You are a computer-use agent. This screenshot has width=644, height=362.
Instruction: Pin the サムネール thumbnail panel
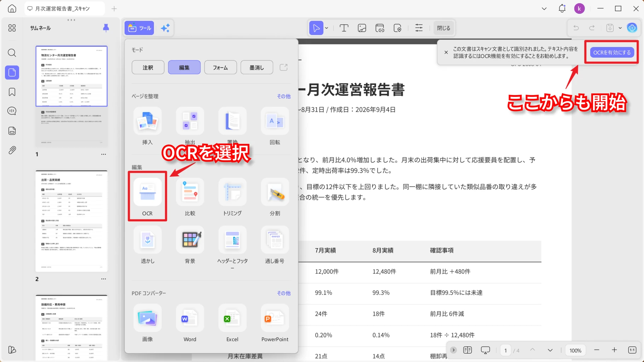pos(106,28)
